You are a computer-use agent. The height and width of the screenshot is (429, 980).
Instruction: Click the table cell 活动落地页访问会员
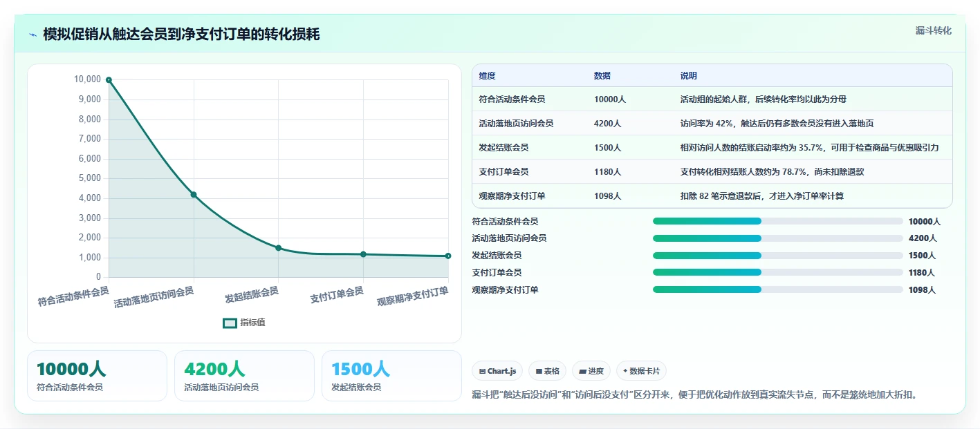(516, 124)
